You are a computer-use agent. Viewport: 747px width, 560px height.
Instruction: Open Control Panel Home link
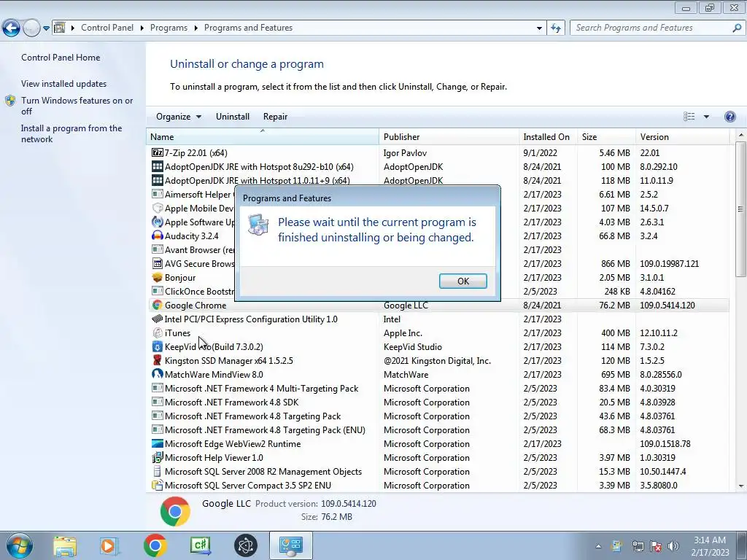coord(61,58)
